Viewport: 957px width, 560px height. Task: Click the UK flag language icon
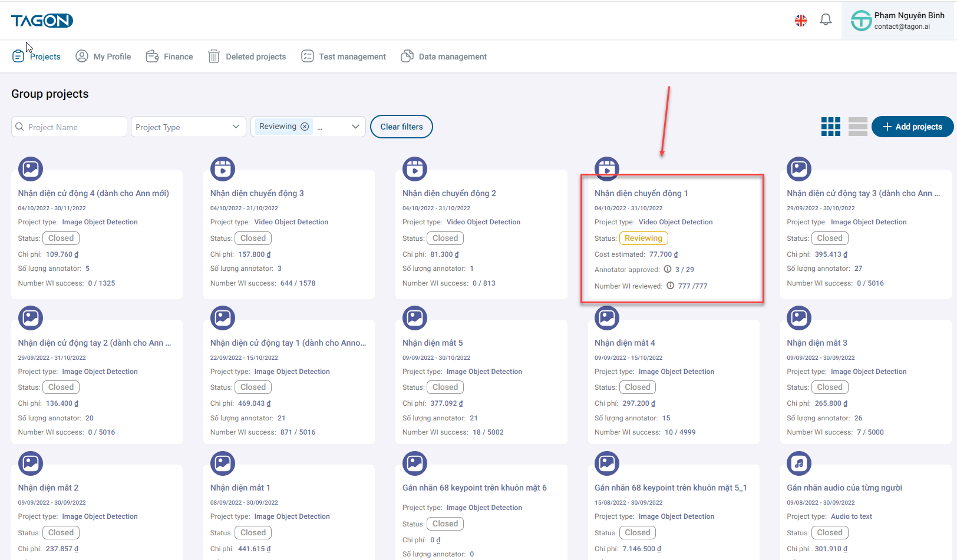click(800, 21)
